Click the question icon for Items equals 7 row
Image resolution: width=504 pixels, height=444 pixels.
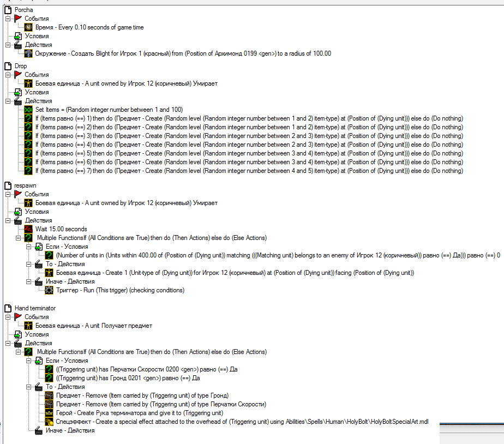click(x=28, y=171)
